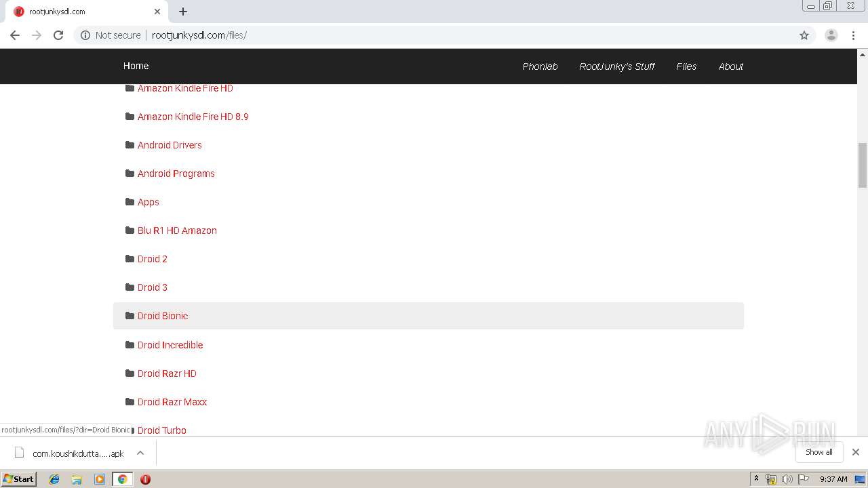Open Action Center flag tray icon
Image resolution: width=868 pixels, height=488 pixels.
[x=804, y=479]
